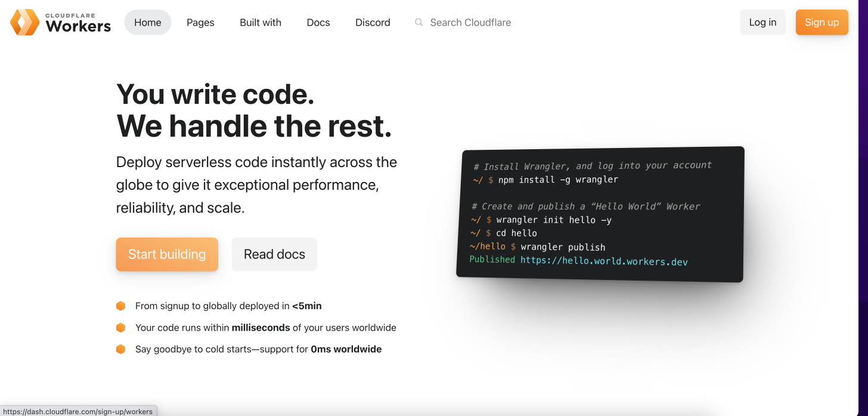Image resolution: width=868 pixels, height=416 pixels.
Task: Click the Cloudflare Workers logo
Action: point(61,22)
